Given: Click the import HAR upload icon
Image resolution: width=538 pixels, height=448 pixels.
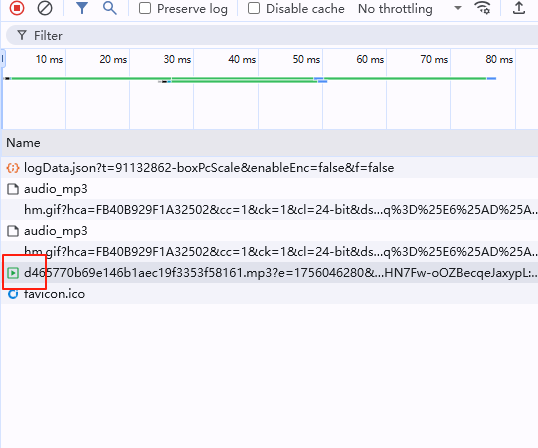Looking at the screenshot, I should (x=519, y=8).
